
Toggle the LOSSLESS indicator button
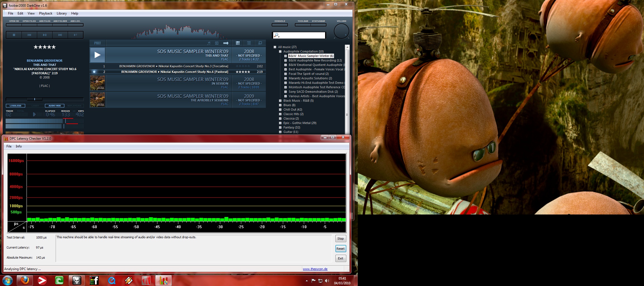click(x=16, y=106)
